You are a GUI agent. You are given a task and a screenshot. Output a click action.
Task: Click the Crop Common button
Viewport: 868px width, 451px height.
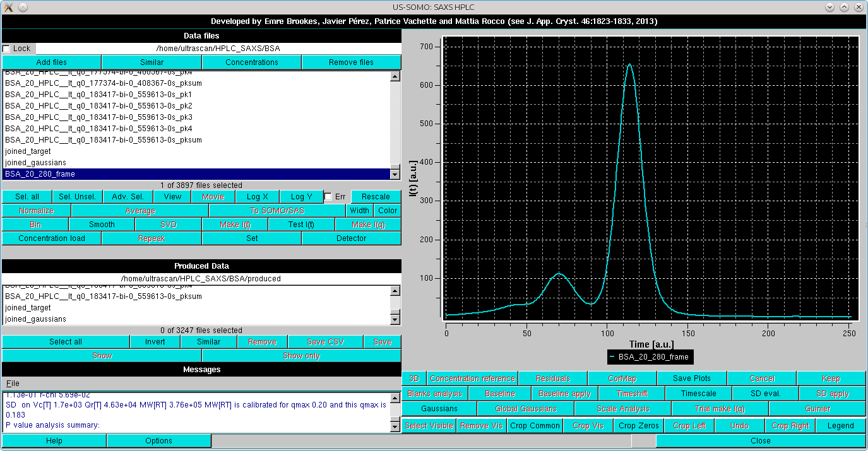[535, 426]
